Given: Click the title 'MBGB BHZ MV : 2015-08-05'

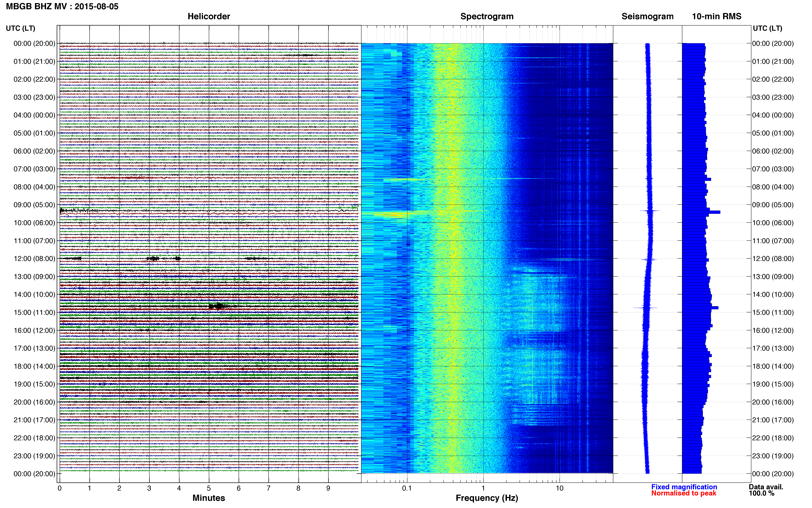Looking at the screenshot, I should (x=62, y=6).
